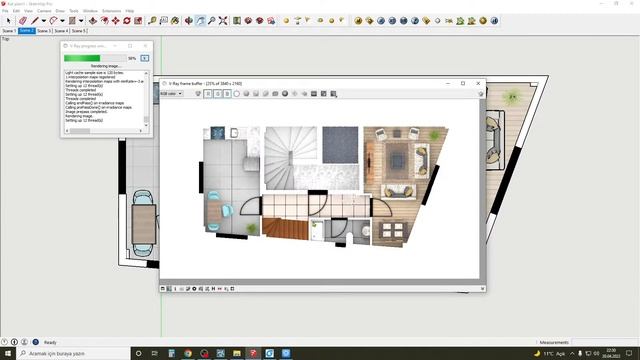Open the Window menu

pyautogui.click(x=90, y=11)
